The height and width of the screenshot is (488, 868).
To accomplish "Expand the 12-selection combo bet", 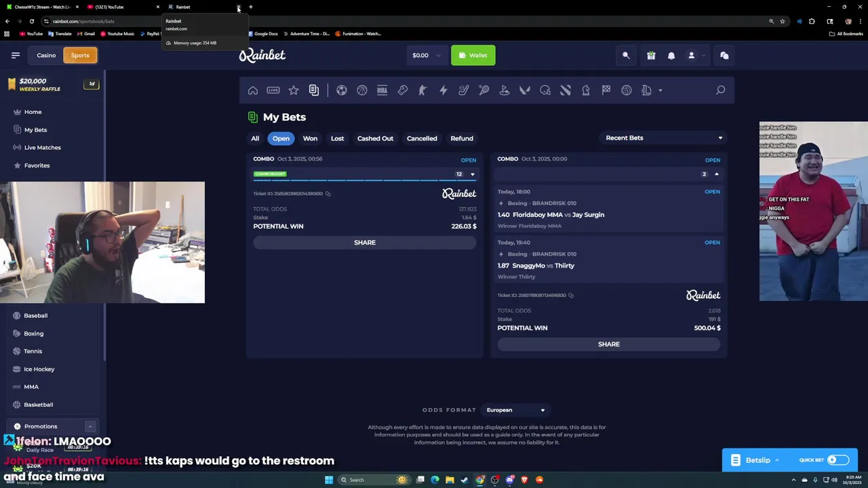I will [x=473, y=174].
